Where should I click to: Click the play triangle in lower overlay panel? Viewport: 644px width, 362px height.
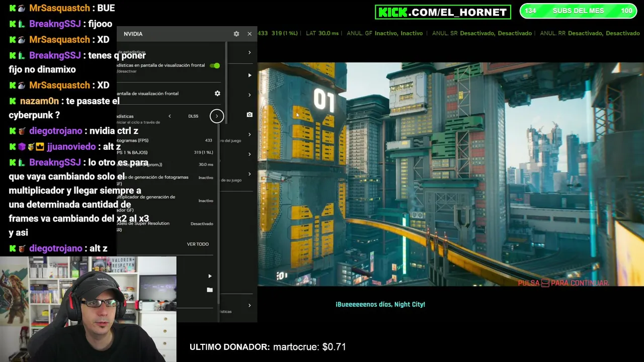click(210, 276)
